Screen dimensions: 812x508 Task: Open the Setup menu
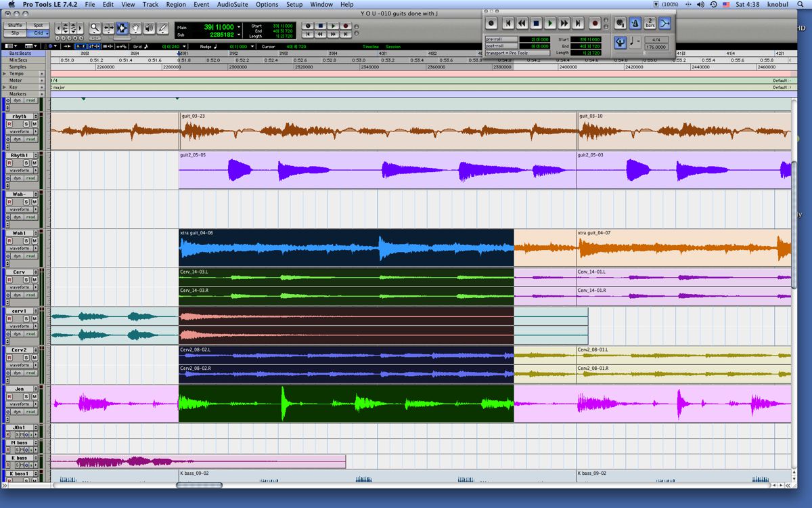(294, 4)
